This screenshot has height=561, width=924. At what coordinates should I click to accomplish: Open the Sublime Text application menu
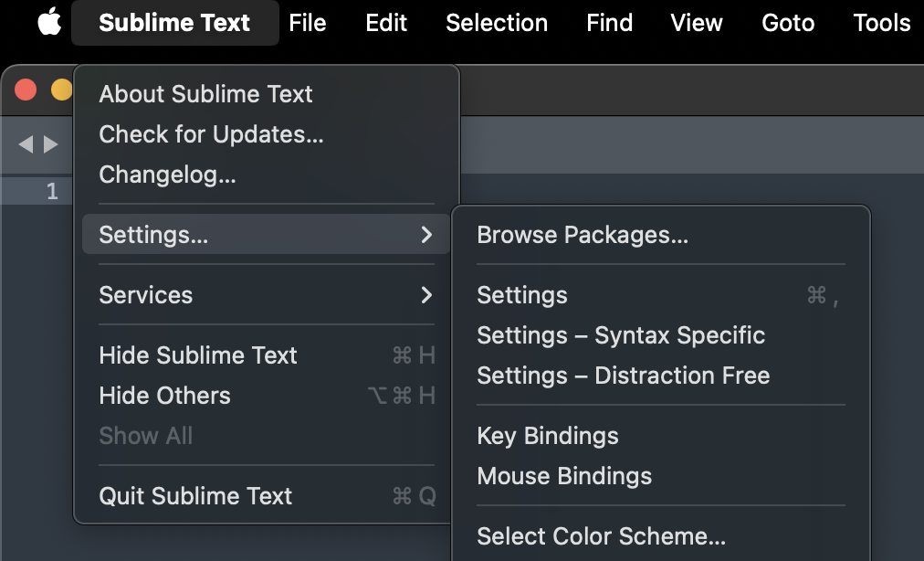pos(174,23)
